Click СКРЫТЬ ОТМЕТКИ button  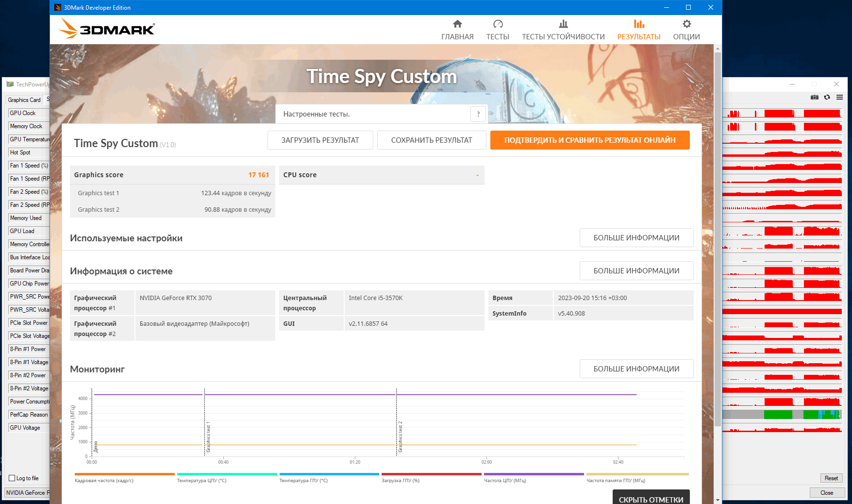651,497
